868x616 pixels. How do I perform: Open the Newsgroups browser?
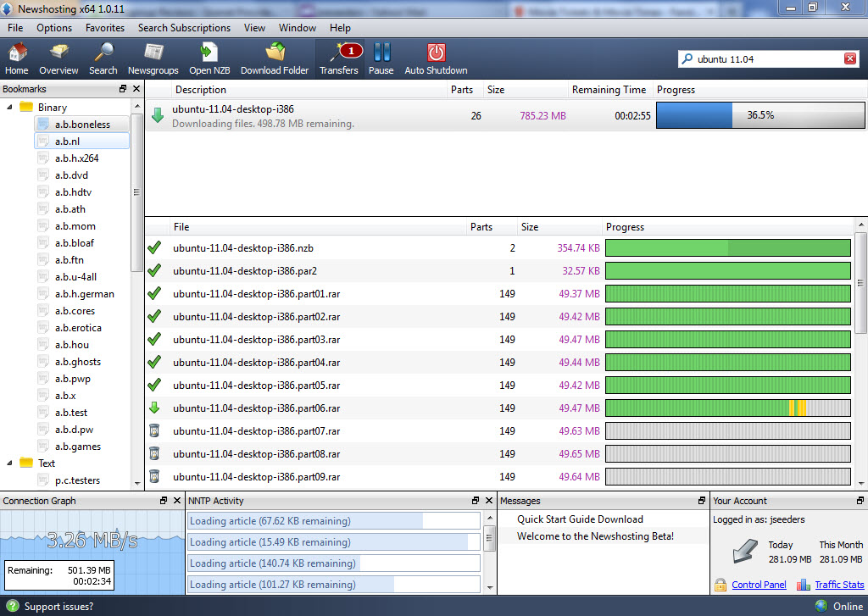tap(153, 58)
